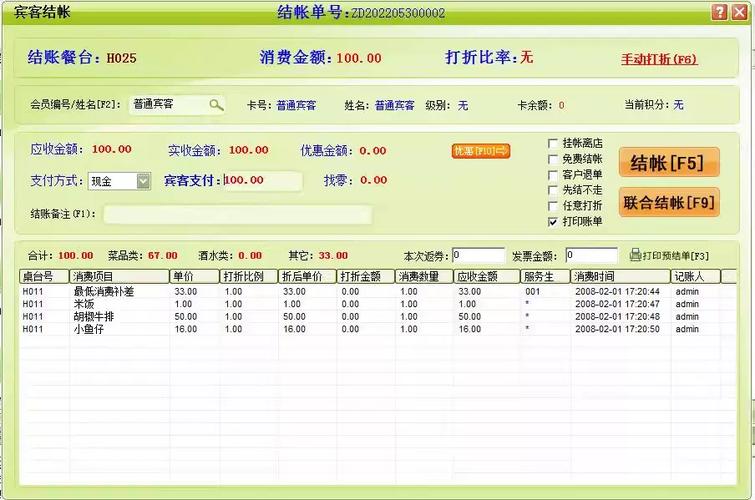
Task: Click into the 结账备注 remarks field
Action: (x=237, y=214)
